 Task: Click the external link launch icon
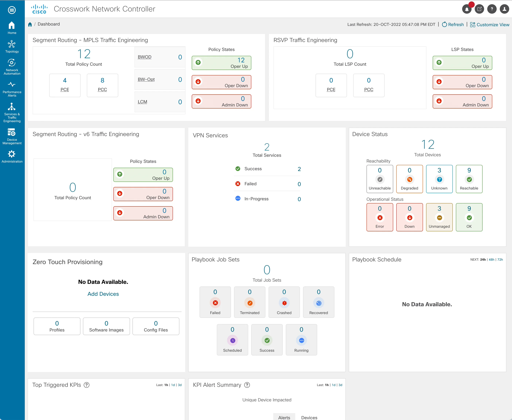[479, 9]
